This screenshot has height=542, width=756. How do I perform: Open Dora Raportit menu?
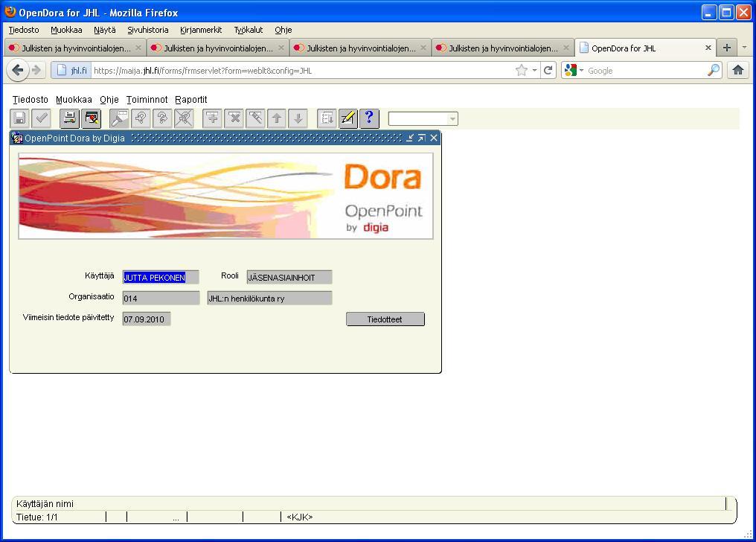(x=191, y=100)
